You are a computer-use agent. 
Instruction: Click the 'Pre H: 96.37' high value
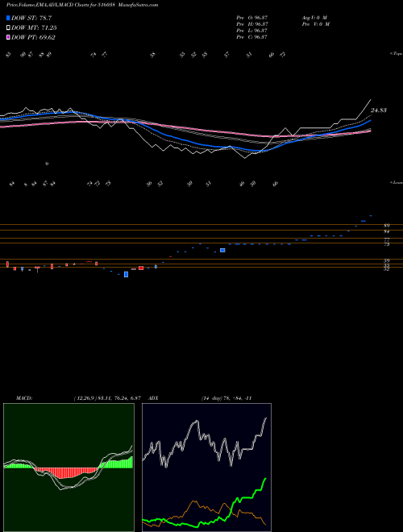pyautogui.click(x=252, y=24)
